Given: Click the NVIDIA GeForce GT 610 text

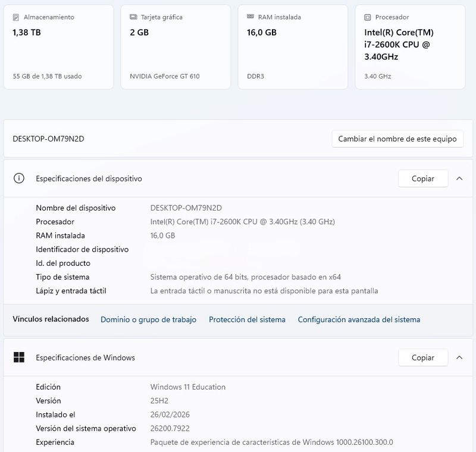Looking at the screenshot, I should [x=165, y=76].
